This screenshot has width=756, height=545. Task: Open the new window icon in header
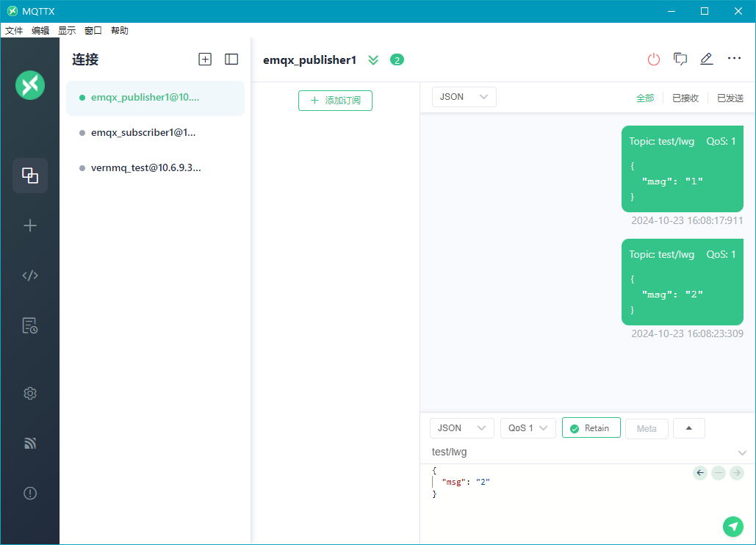click(680, 59)
